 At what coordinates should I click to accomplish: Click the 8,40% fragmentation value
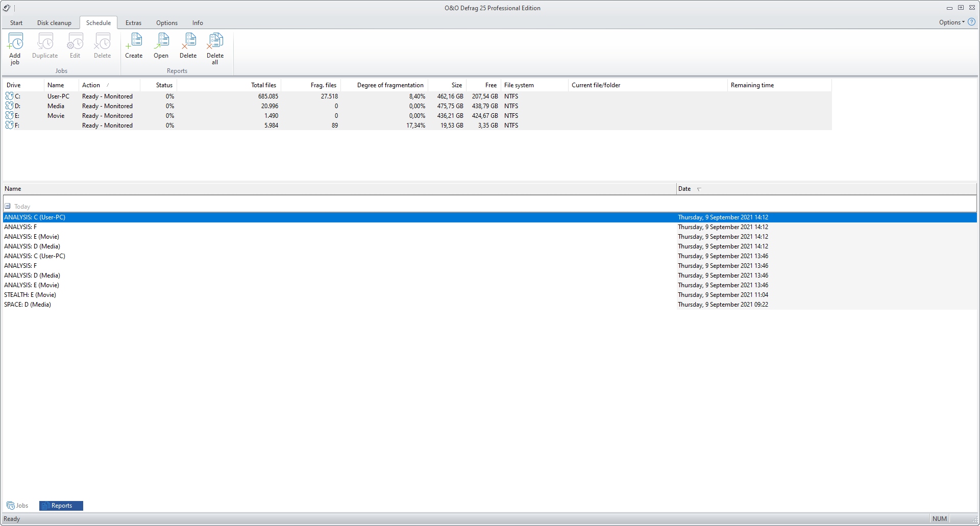[x=417, y=96]
